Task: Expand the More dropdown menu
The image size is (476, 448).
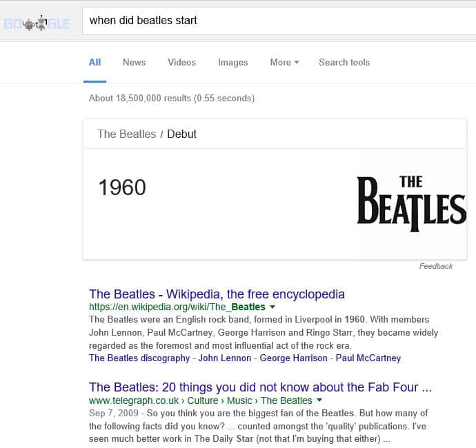Action: [x=284, y=62]
